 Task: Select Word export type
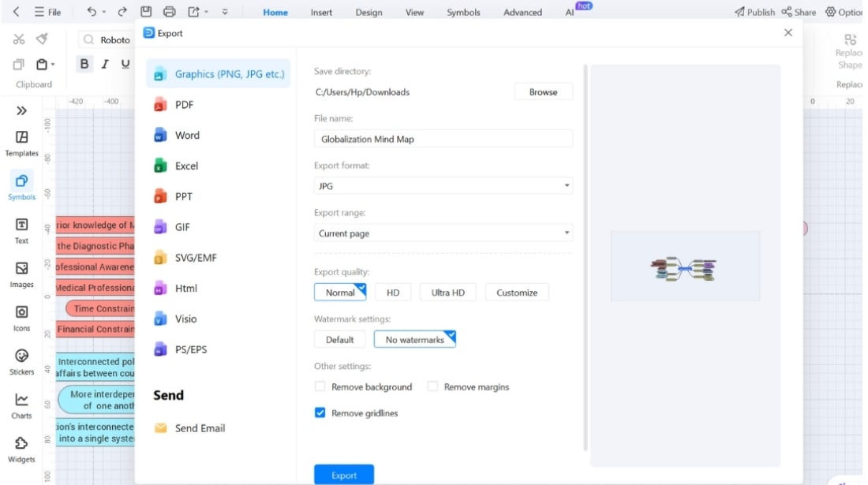click(x=177, y=135)
